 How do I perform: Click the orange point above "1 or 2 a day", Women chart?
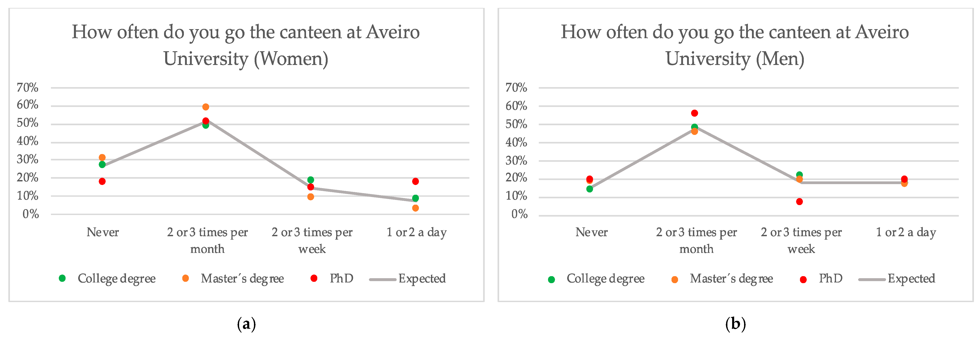(x=416, y=208)
